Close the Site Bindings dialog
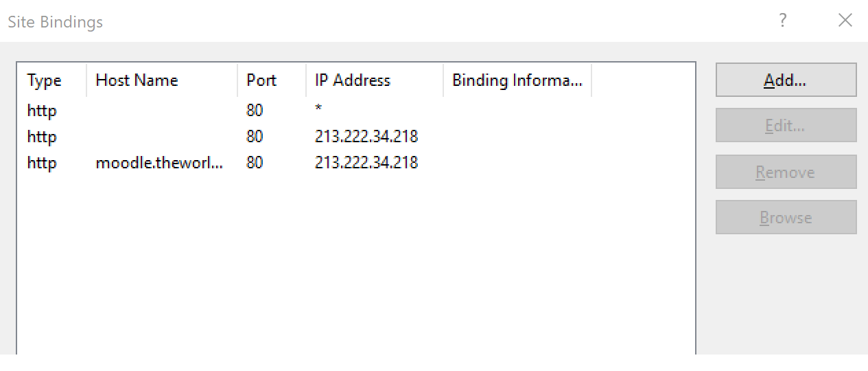868x371 pixels. point(845,21)
